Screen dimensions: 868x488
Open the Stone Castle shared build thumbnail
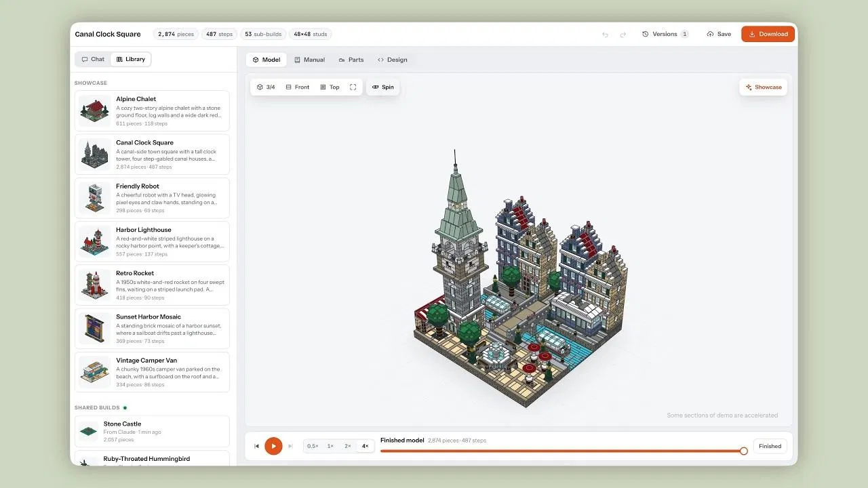tap(88, 431)
